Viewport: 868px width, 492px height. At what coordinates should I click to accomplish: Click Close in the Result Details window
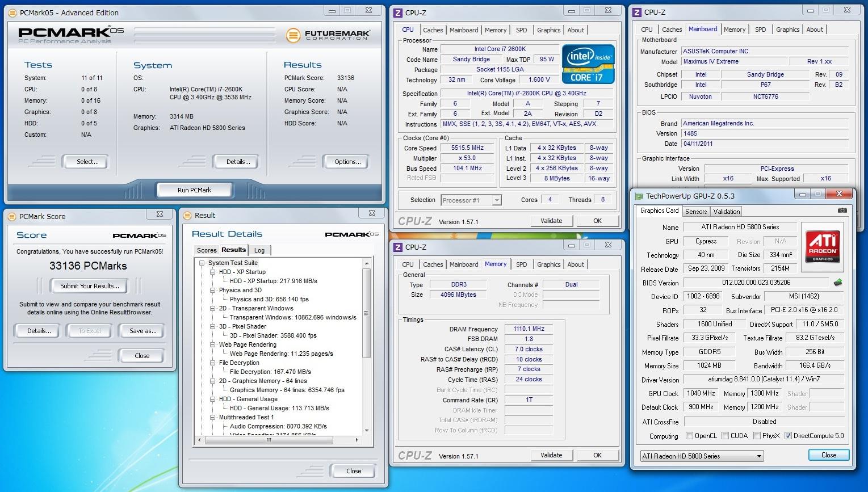click(354, 471)
